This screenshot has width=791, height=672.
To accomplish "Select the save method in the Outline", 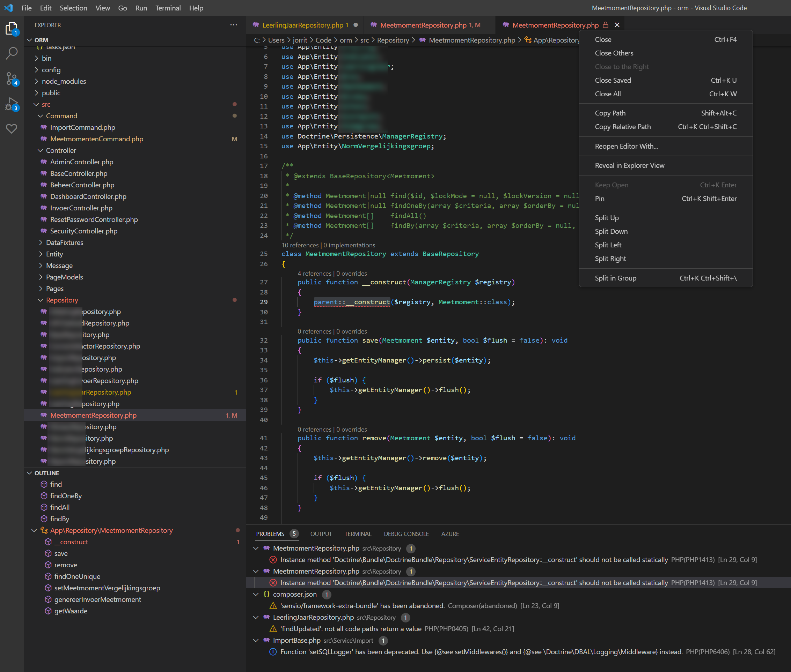I will 61,553.
